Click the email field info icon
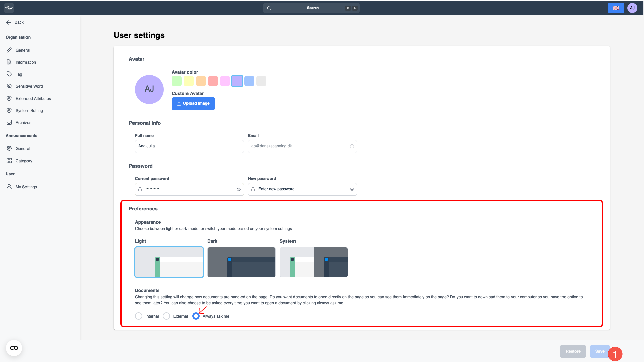The height and width of the screenshot is (362, 644). coord(352,146)
